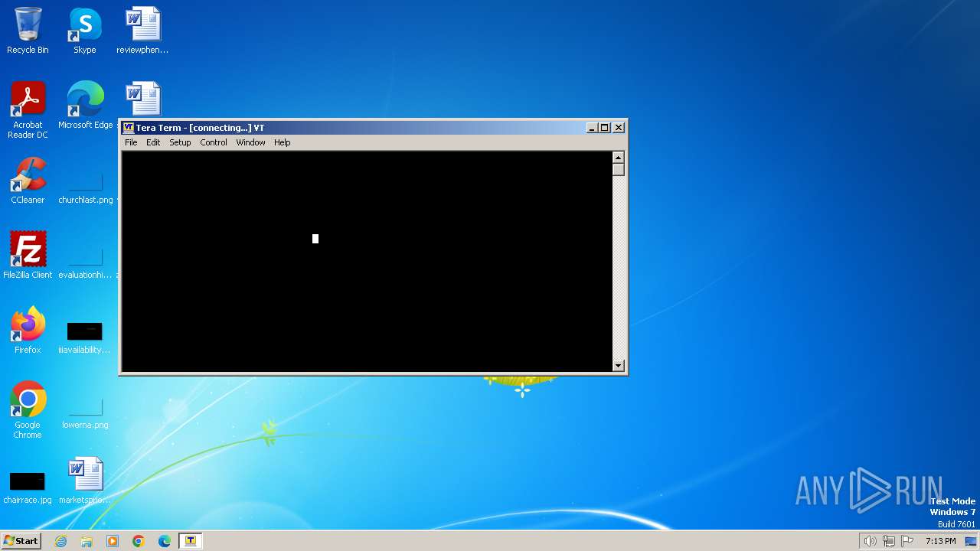The width and height of the screenshot is (980, 551).
Task: Select the Acrobat Reader DC shortcut
Action: pos(28,110)
